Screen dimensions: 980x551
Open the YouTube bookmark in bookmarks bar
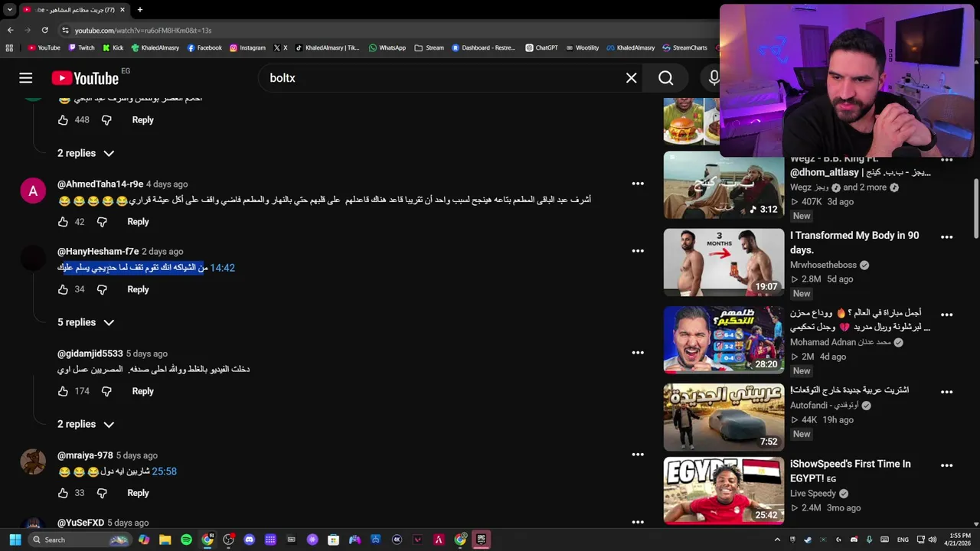click(x=44, y=47)
